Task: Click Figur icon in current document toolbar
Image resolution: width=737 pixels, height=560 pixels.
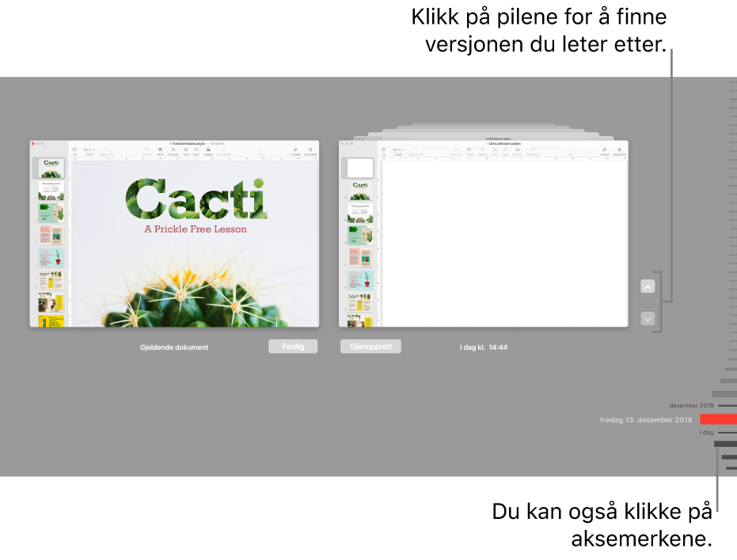Action: tap(196, 151)
